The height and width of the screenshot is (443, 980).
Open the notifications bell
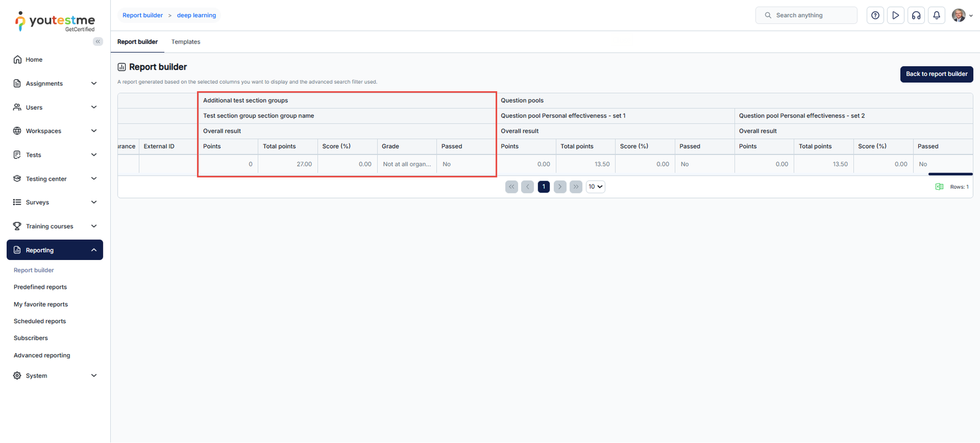pos(937,15)
